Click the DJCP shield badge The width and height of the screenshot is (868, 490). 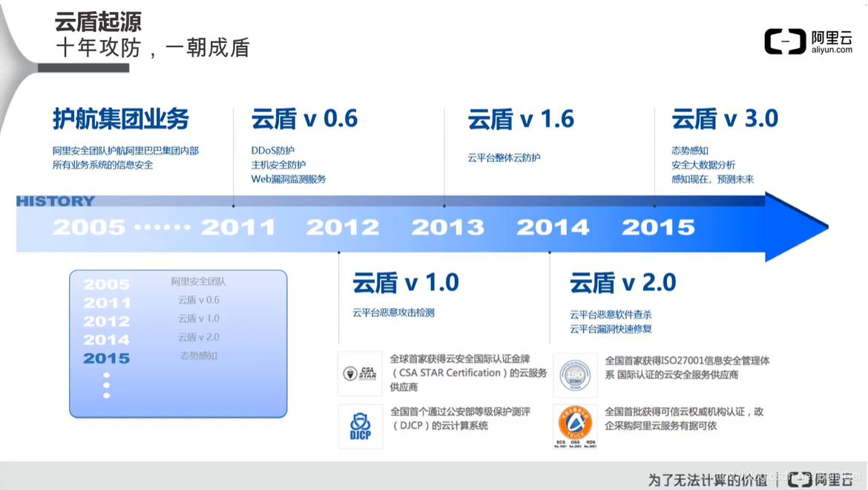[x=361, y=426]
